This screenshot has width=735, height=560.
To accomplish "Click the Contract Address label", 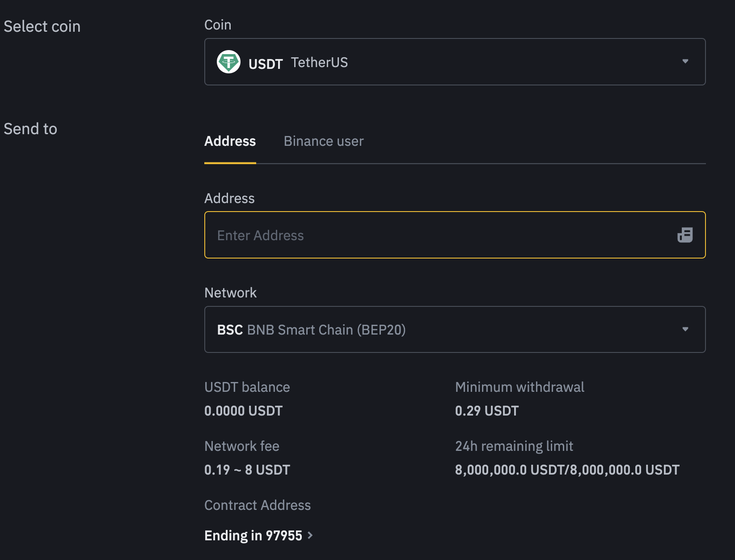I will (x=258, y=505).
